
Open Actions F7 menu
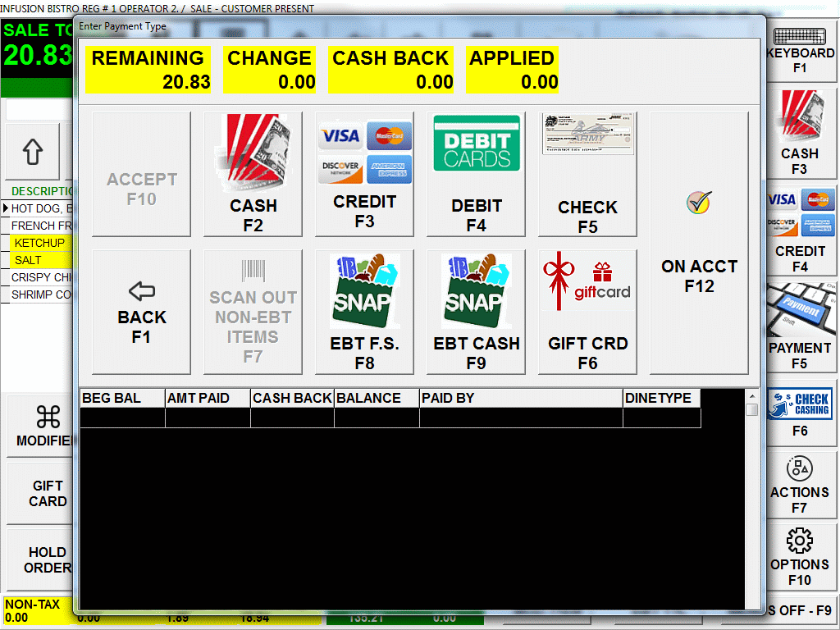click(x=801, y=486)
